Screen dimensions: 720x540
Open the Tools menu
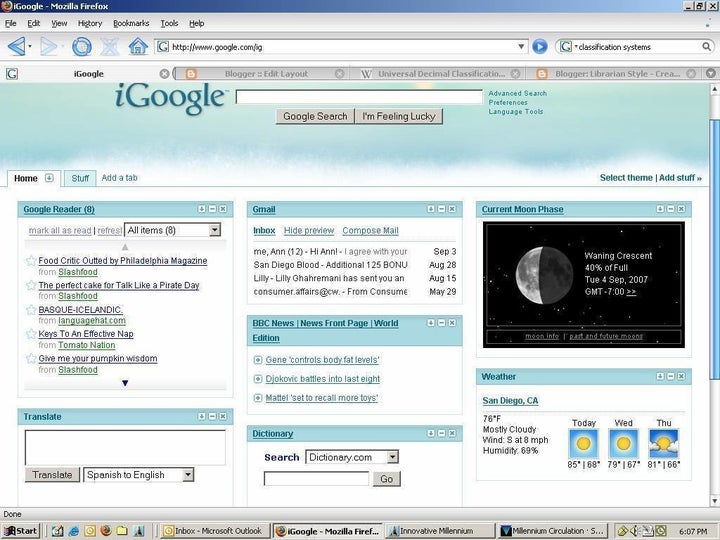169,23
